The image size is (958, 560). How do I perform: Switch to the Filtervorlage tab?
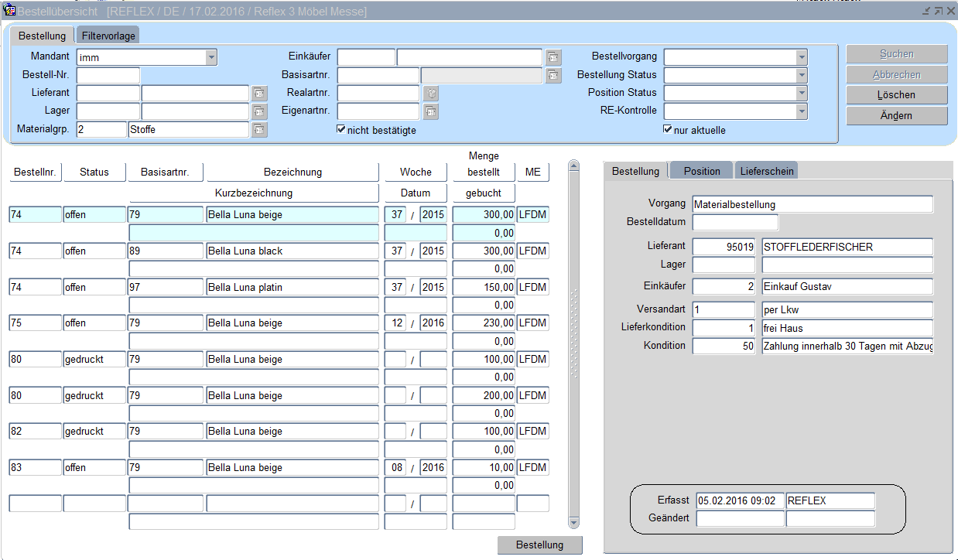point(108,36)
